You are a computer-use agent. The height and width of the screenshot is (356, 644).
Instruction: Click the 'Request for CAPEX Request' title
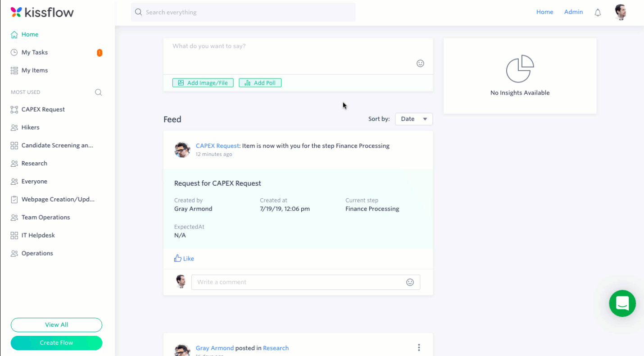pyautogui.click(x=218, y=183)
